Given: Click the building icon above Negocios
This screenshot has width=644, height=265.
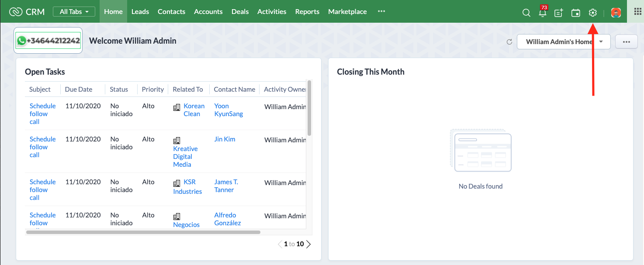Looking at the screenshot, I should [177, 217].
